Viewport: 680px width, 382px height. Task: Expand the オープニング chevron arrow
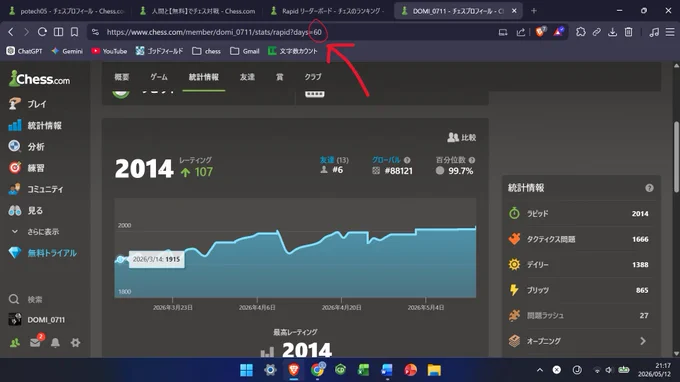(x=643, y=341)
